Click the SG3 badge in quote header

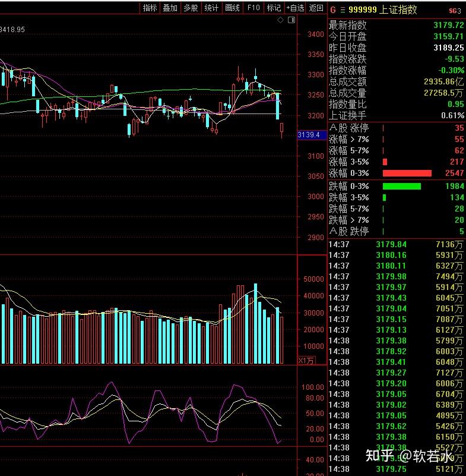[454, 11]
